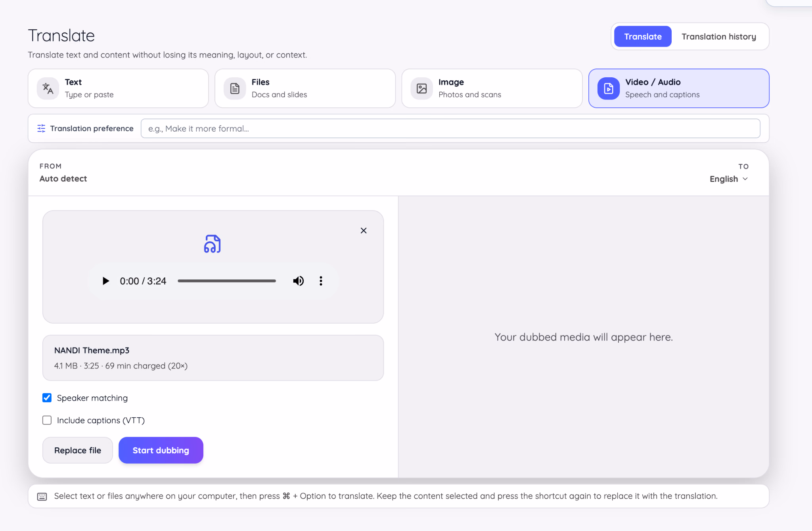
Task: Click the dubbed media placeholder text
Action: tap(584, 337)
